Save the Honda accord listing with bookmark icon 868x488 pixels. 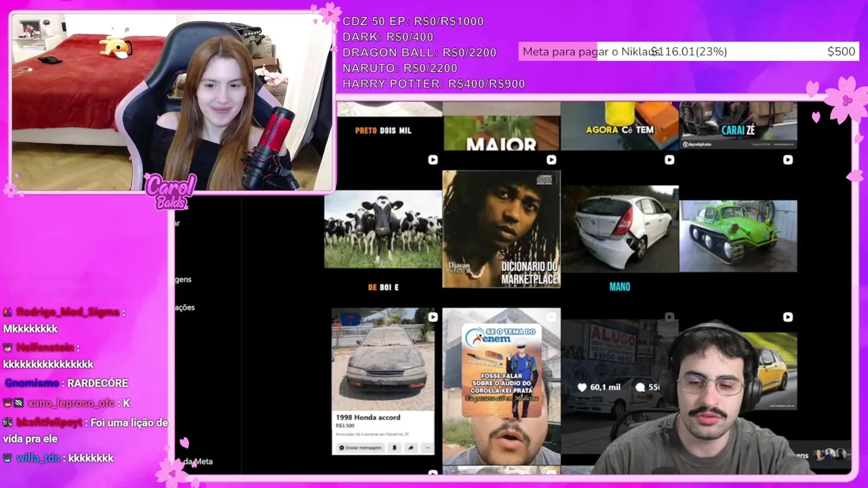point(395,447)
